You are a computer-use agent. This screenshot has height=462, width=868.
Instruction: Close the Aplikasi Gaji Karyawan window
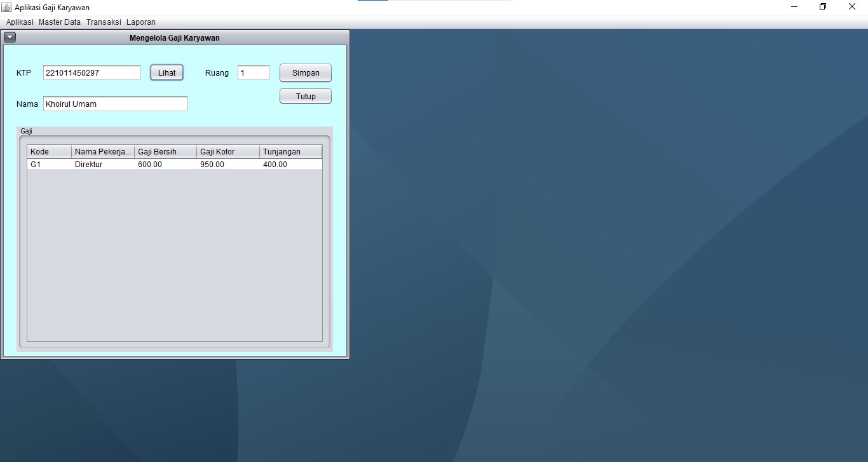852,7
